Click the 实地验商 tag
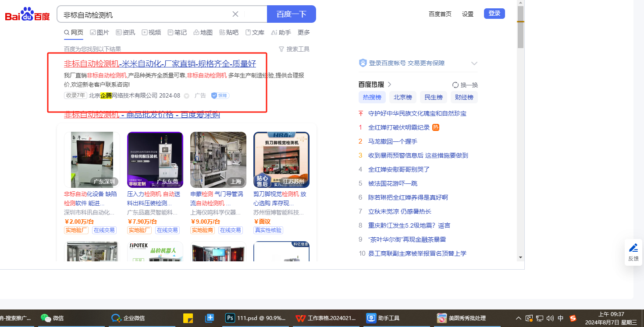 point(203,230)
